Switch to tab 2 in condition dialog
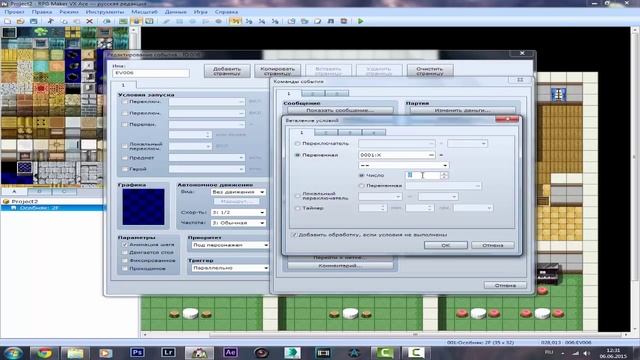Image resolution: width=640 pixels, height=360 pixels. (326, 132)
